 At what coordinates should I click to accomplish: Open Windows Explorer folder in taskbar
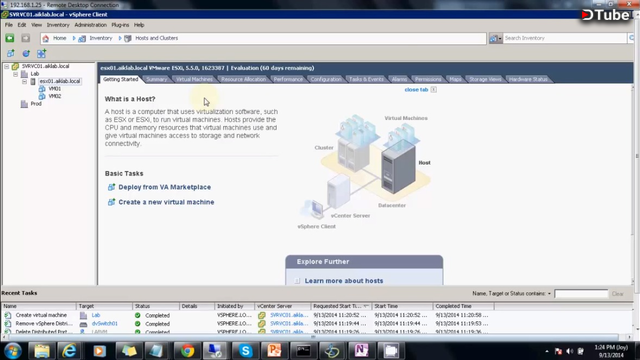point(42,351)
